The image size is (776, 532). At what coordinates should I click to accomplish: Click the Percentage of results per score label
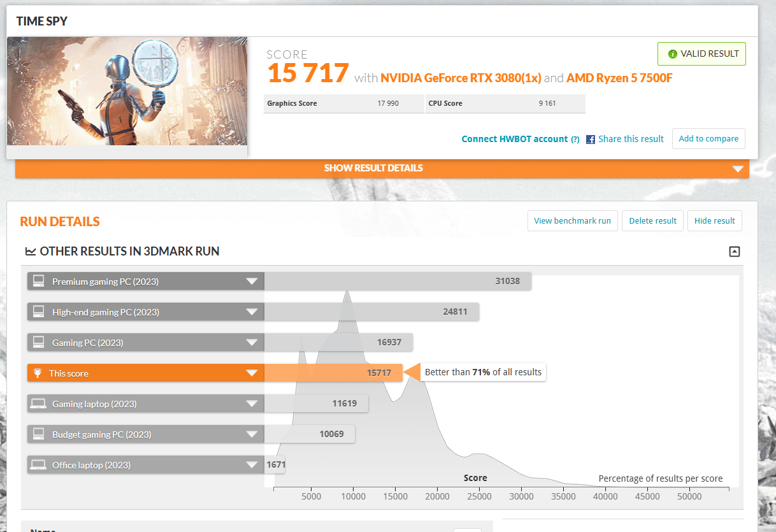[x=660, y=478]
